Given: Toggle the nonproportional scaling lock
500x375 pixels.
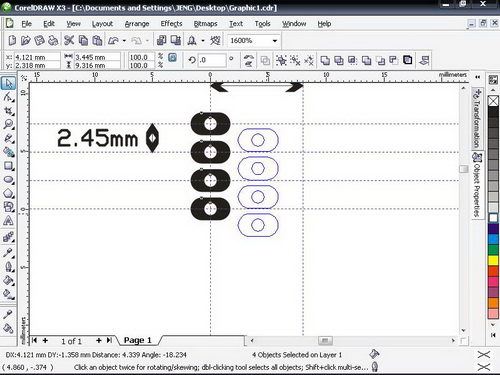Looking at the screenshot, I should tap(172, 57).
